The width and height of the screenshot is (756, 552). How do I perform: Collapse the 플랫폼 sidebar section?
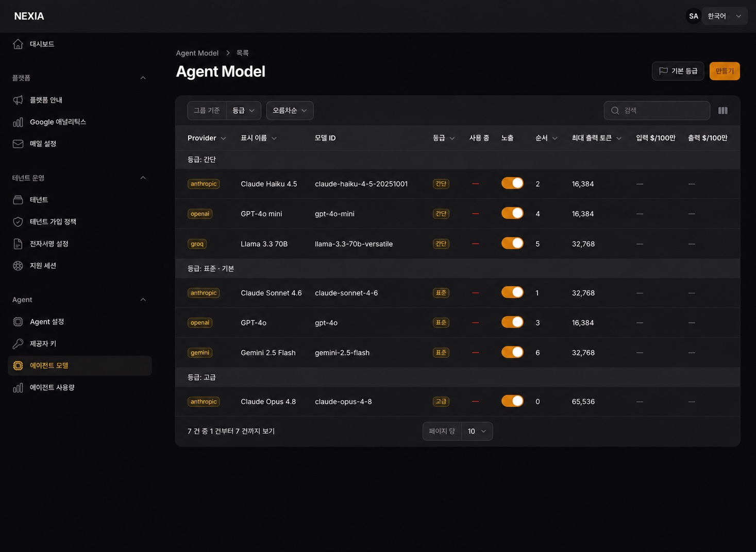pyautogui.click(x=143, y=78)
